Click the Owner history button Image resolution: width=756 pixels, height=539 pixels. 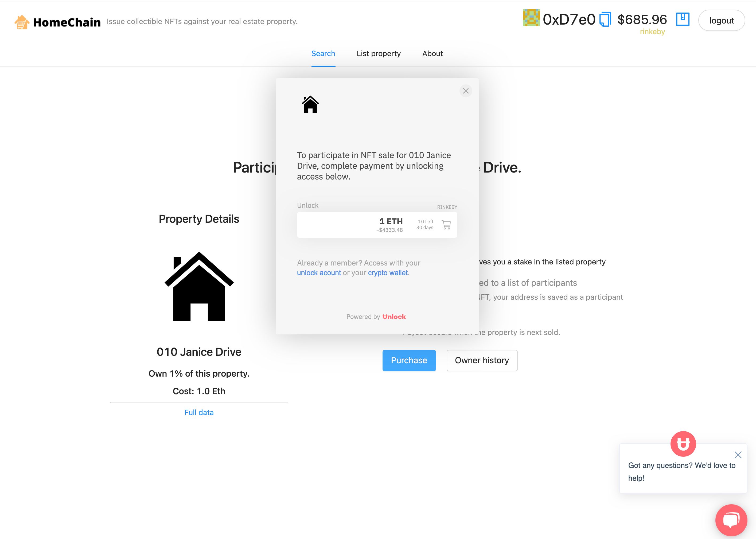click(482, 361)
